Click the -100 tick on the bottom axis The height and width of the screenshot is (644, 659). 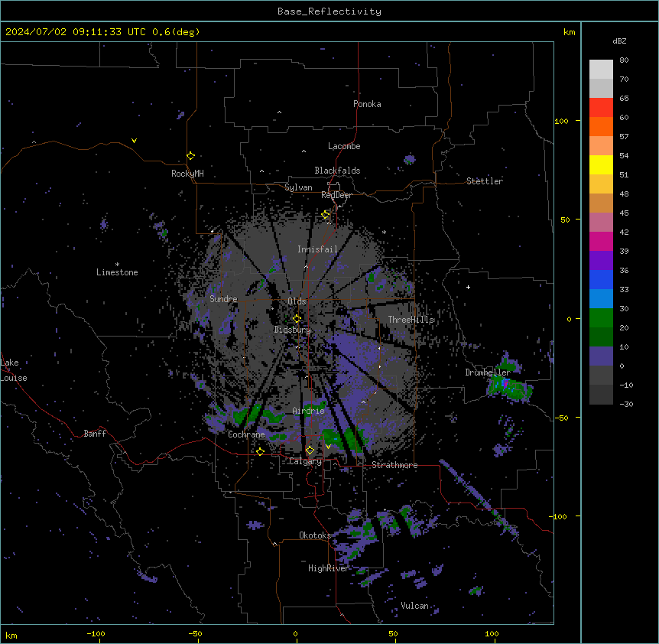[x=96, y=633]
